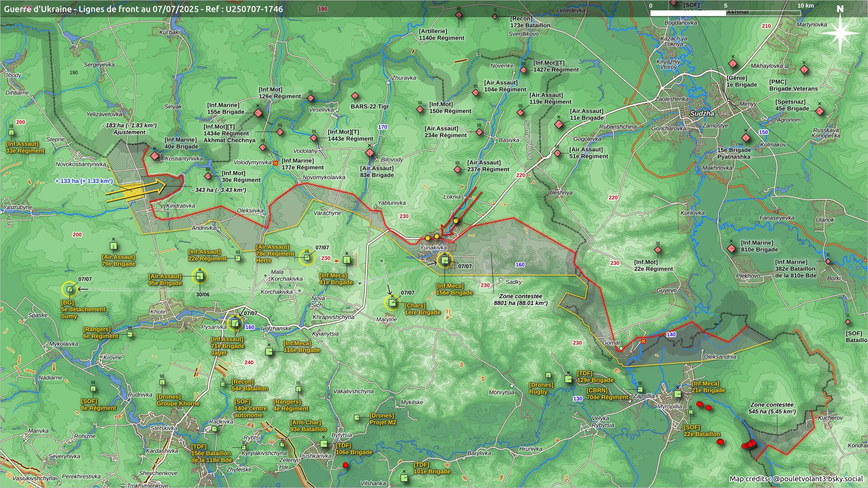
Task: Select the Sumy Oblast border label
Action: (x=527, y=139)
